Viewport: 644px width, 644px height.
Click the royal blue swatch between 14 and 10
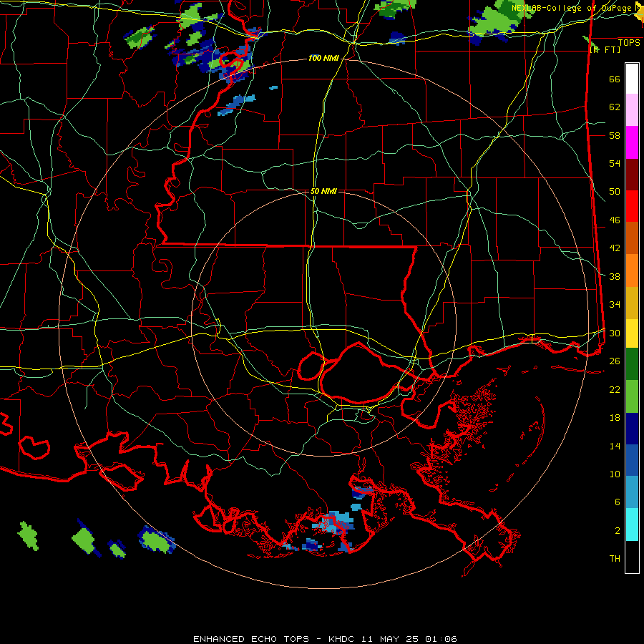point(632,461)
